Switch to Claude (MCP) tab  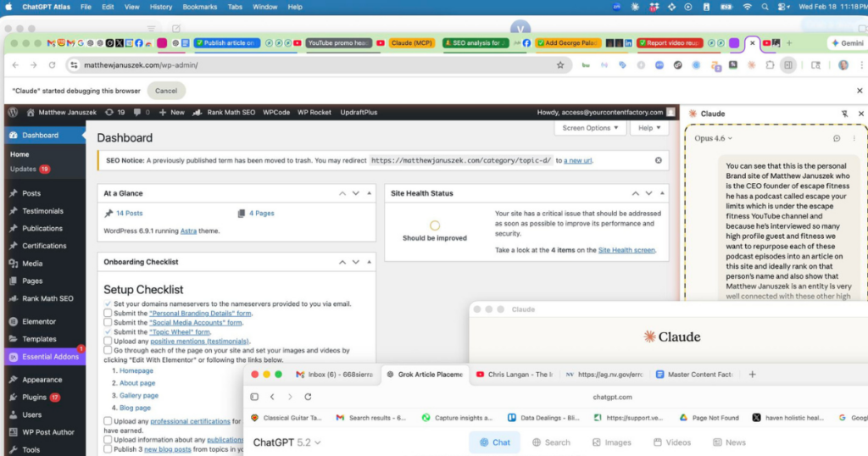pos(411,42)
